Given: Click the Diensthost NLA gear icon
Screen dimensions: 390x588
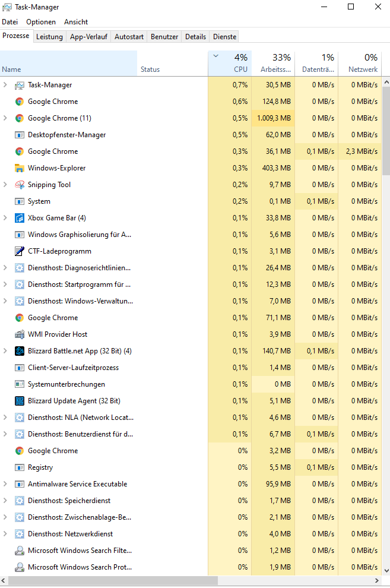Looking at the screenshot, I should pyautogui.click(x=20, y=418).
